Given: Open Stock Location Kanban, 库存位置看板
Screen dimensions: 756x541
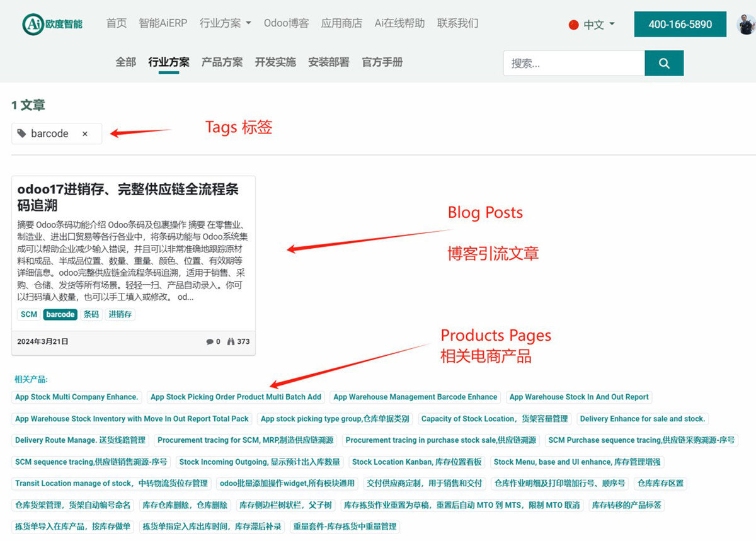Looking at the screenshot, I should pos(417,462).
